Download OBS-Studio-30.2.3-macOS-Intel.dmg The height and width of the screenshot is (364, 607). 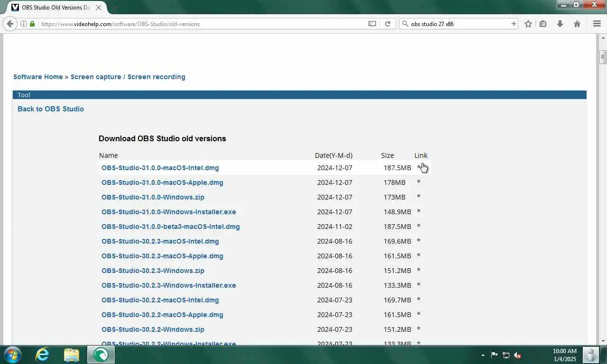point(160,241)
